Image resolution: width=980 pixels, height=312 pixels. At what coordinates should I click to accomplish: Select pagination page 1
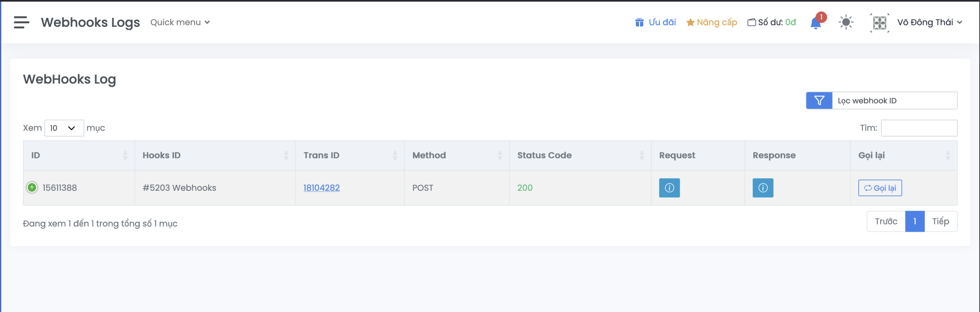915,221
